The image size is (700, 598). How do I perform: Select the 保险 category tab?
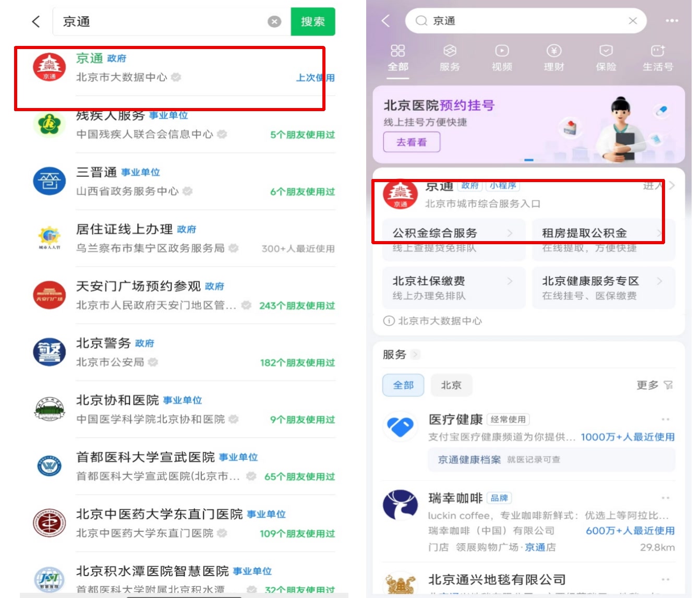point(606,57)
